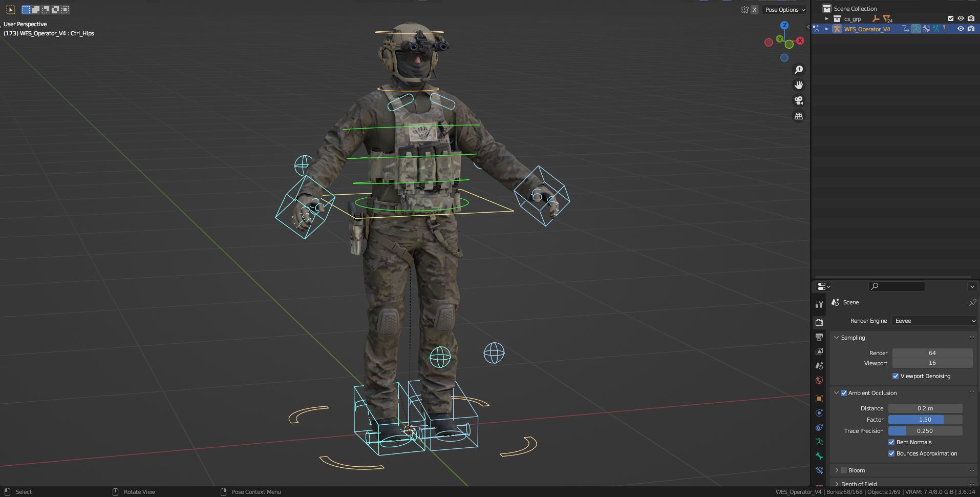The image size is (980, 497).
Task: Click the mesh objects icon on cs_grp row
Action: point(887,19)
